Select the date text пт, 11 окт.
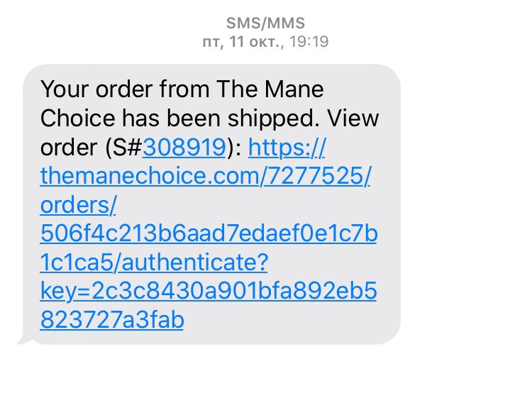 [x=243, y=42]
